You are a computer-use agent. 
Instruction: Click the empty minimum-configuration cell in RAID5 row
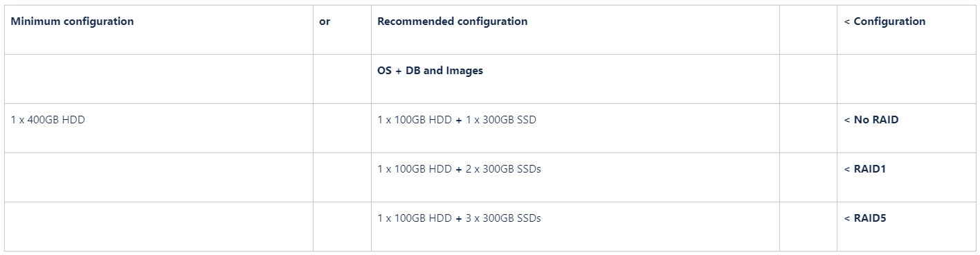pyautogui.click(x=158, y=227)
